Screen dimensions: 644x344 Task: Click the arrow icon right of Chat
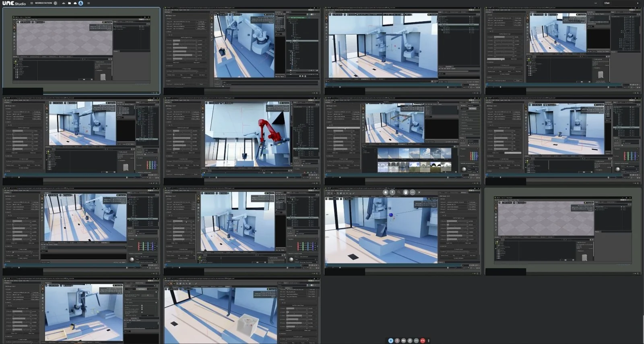click(x=637, y=3)
